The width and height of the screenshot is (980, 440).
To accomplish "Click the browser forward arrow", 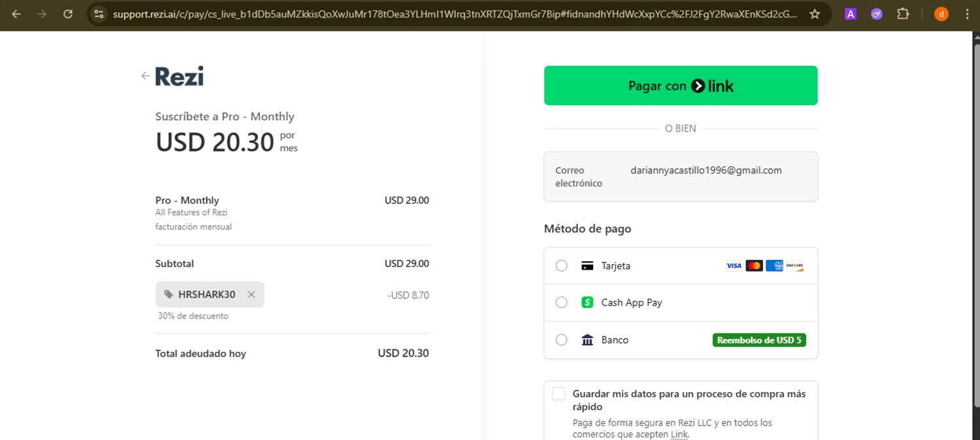I will point(42,14).
